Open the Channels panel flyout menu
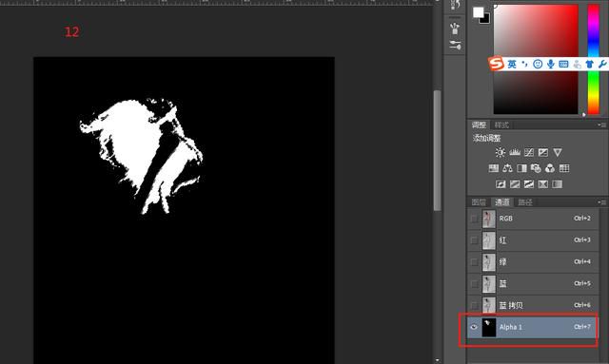This screenshot has width=609, height=364. coord(602,202)
